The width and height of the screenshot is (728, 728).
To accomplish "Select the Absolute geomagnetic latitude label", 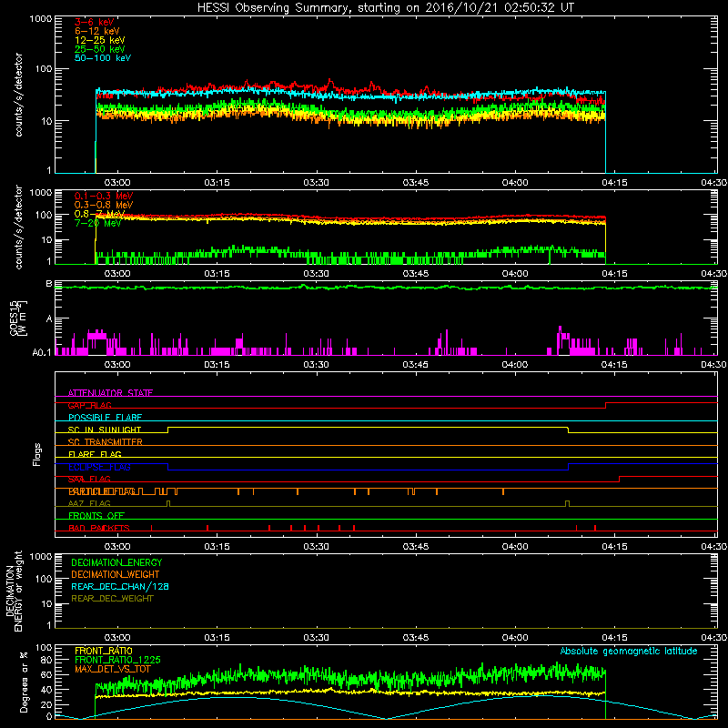I will point(629,651).
